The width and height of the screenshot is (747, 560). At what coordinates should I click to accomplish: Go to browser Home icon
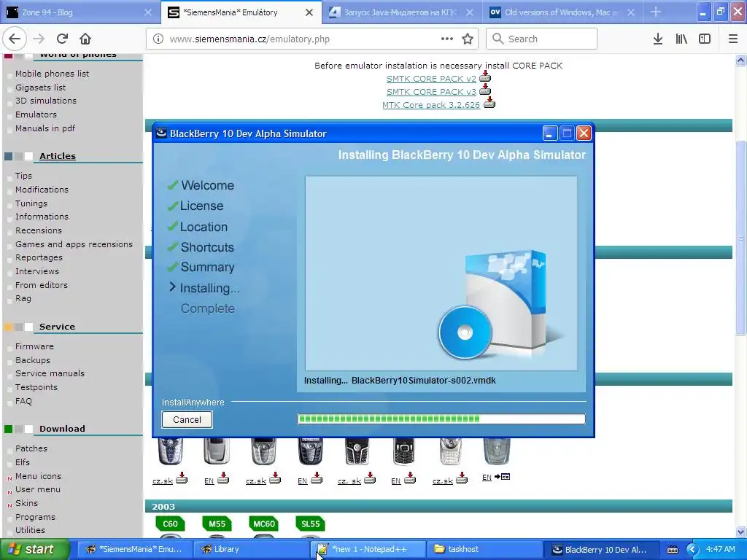click(85, 39)
